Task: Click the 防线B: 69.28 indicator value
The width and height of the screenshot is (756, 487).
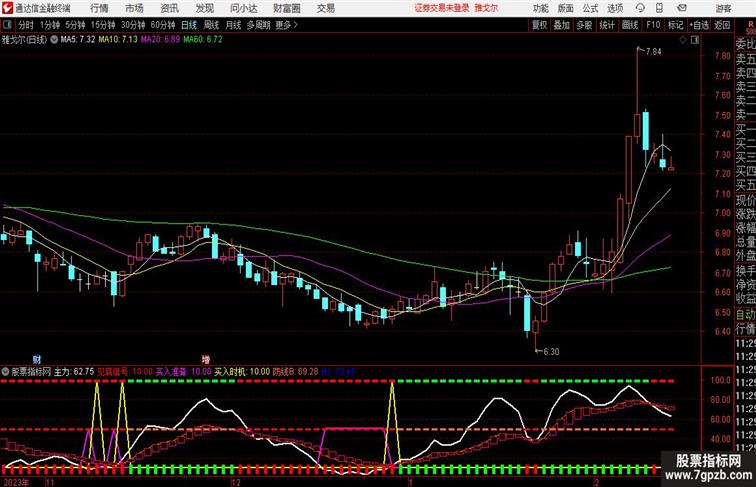Action: [x=296, y=372]
